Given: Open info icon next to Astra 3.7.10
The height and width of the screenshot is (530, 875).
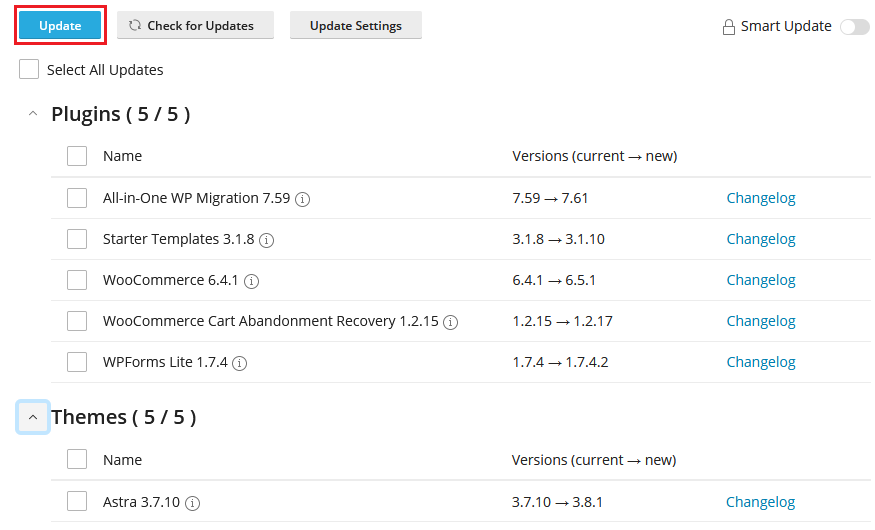Looking at the screenshot, I should point(193,503).
